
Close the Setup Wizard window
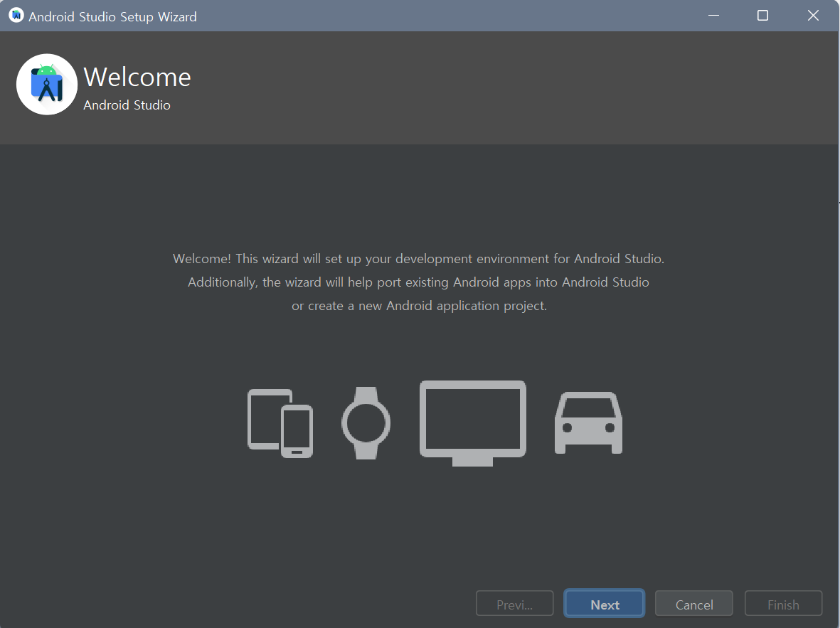tap(813, 16)
